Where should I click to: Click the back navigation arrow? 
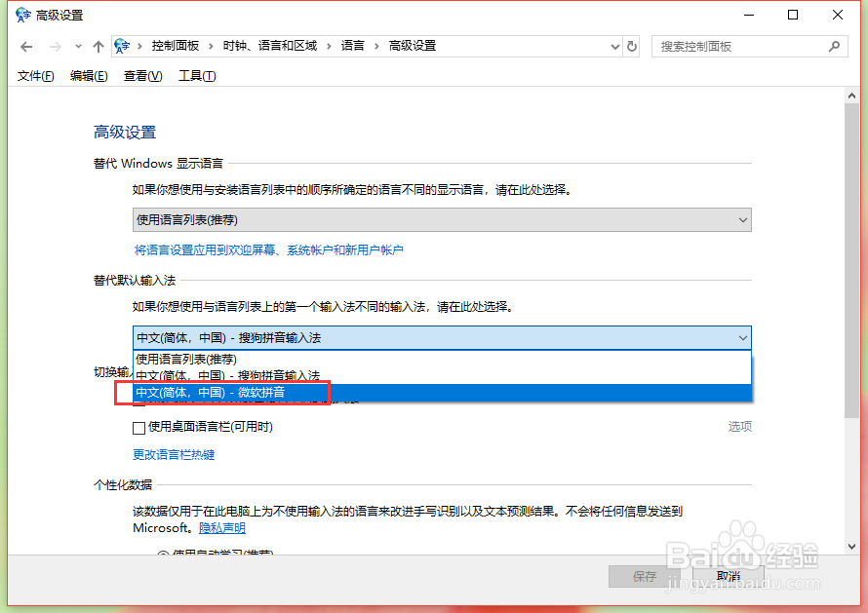26,46
